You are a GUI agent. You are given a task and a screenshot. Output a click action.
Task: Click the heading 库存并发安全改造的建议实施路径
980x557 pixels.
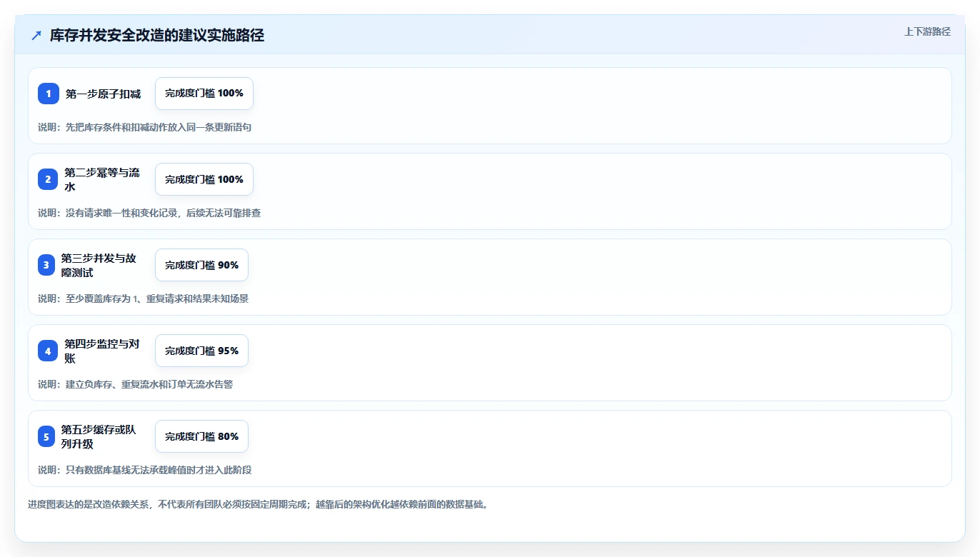pos(157,35)
